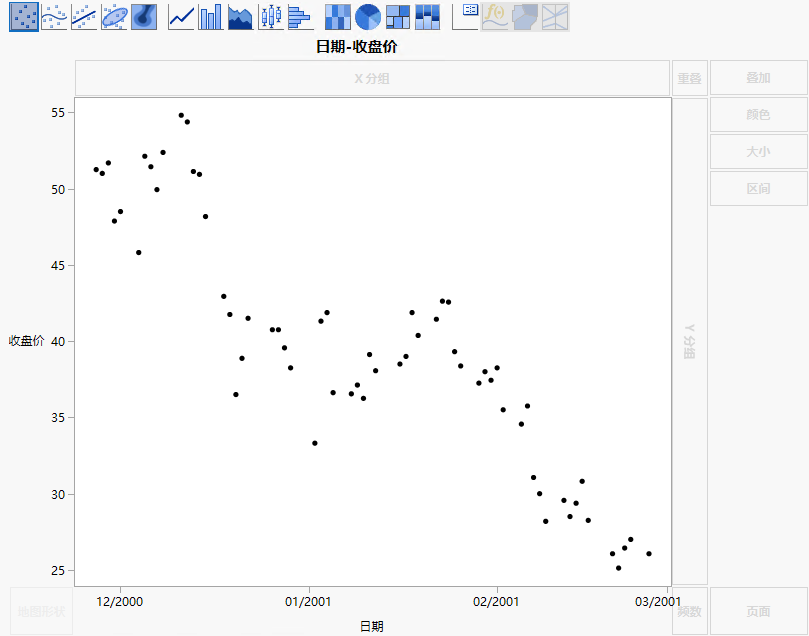Add the Ellipse element to graph

point(114,17)
